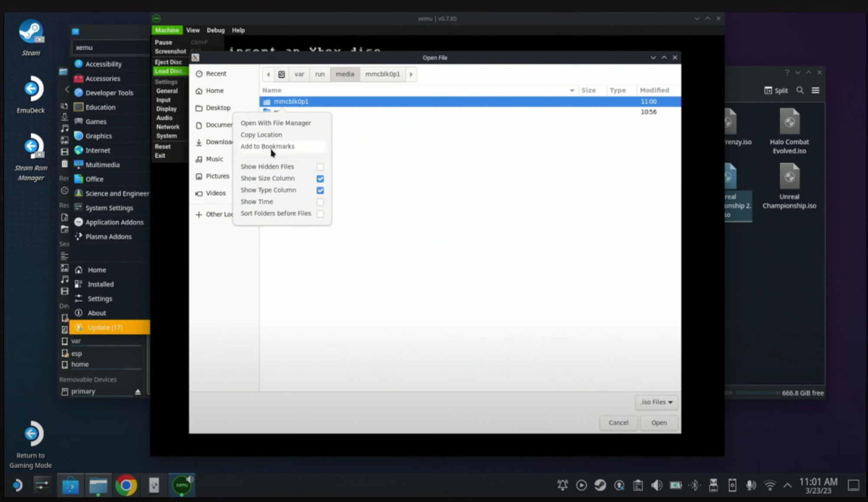Choose Copy Location from context menu
The width and height of the screenshot is (868, 502).
click(261, 135)
